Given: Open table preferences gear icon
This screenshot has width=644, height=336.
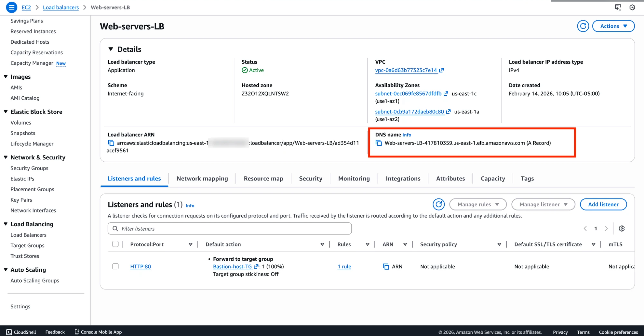Looking at the screenshot, I should pyautogui.click(x=622, y=228).
